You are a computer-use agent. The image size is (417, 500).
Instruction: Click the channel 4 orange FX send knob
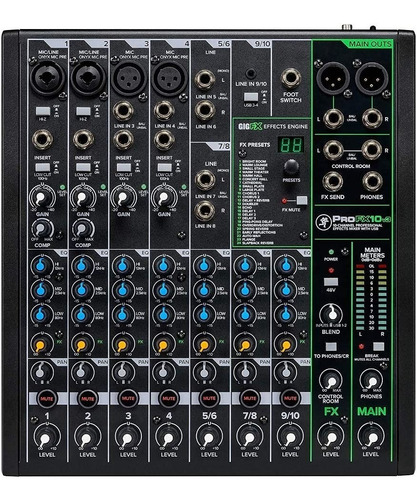[163, 343]
